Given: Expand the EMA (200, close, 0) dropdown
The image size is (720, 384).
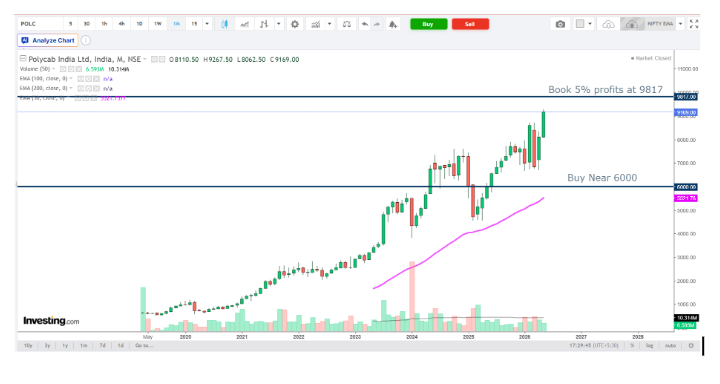Looking at the screenshot, I should point(71,88).
